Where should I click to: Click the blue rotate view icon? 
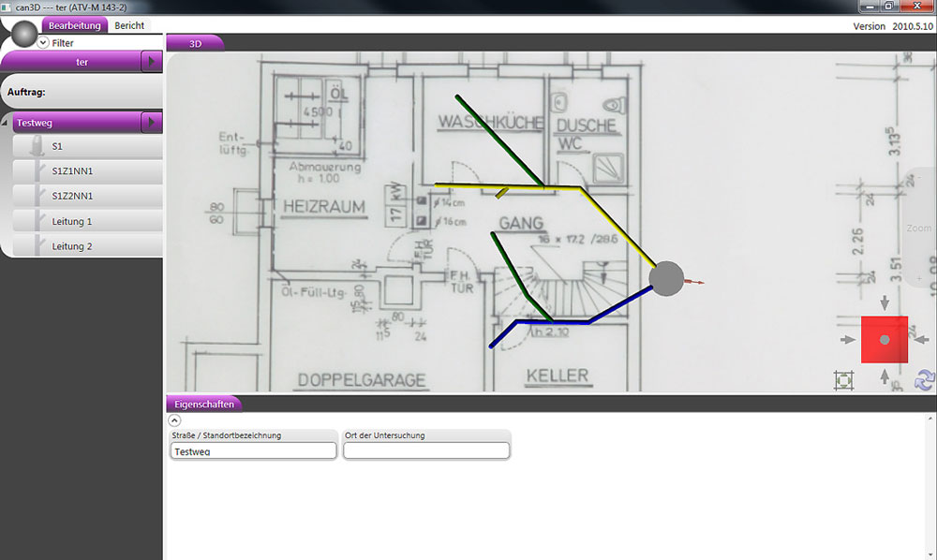(x=924, y=380)
